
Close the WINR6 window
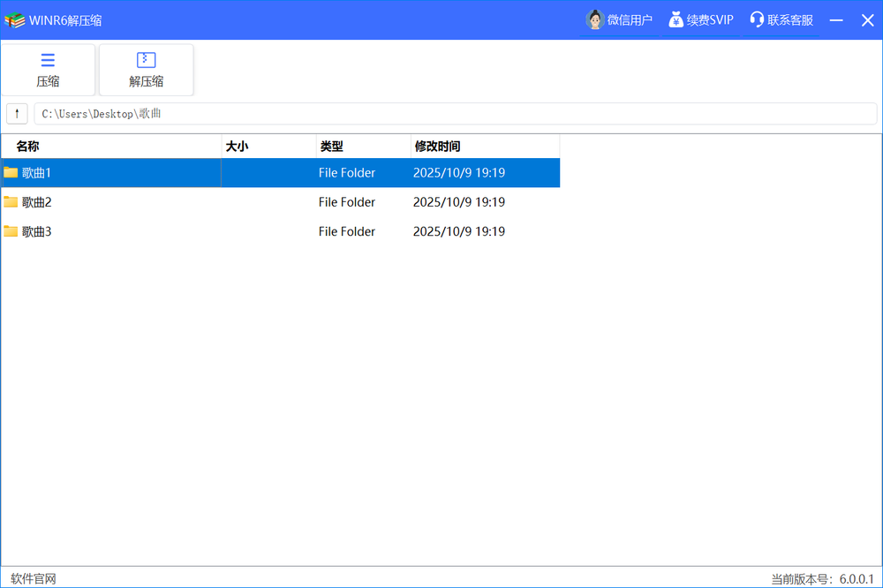pos(867,19)
